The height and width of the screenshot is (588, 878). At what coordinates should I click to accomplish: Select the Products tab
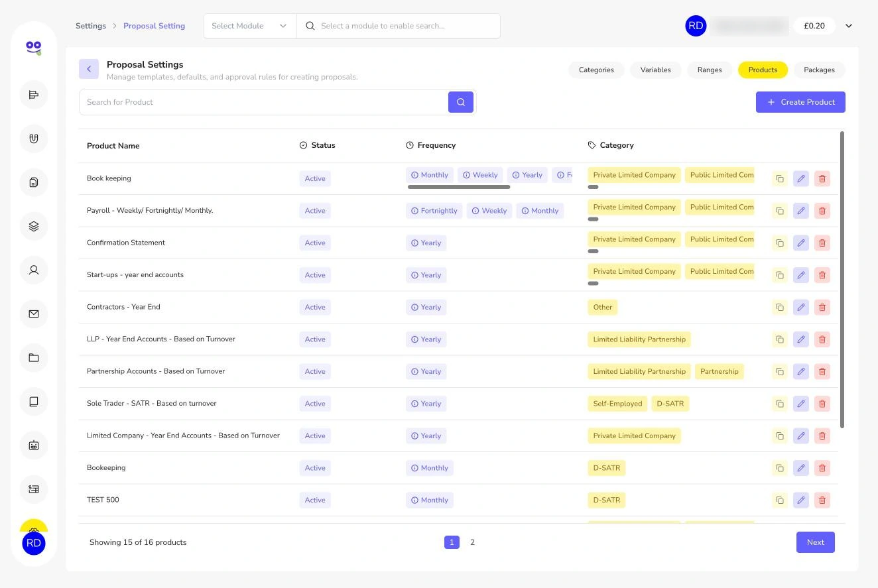[763, 70]
